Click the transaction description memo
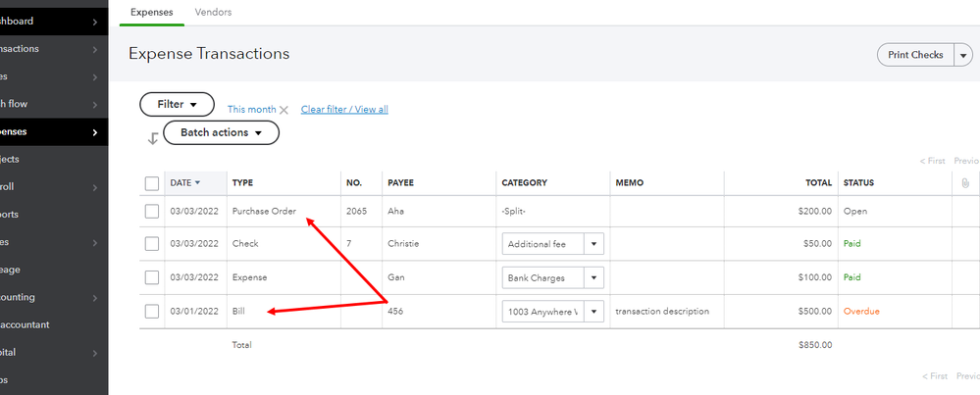 (x=662, y=311)
